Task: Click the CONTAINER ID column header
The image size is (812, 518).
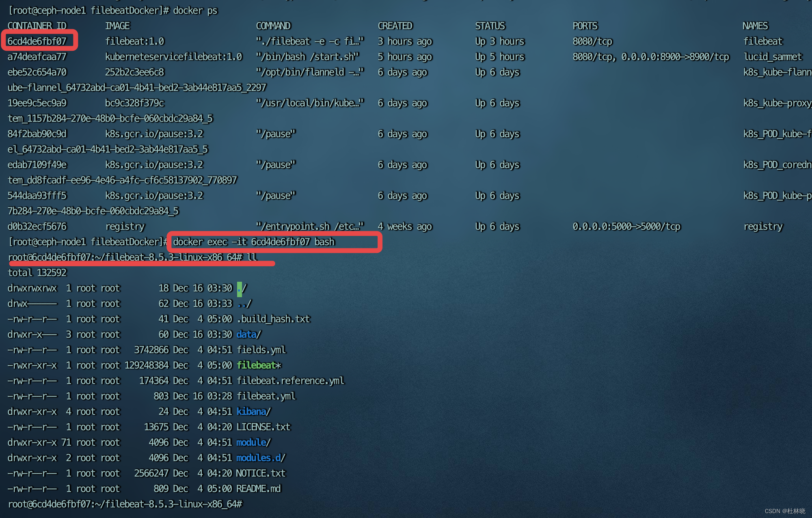Action: (x=37, y=26)
